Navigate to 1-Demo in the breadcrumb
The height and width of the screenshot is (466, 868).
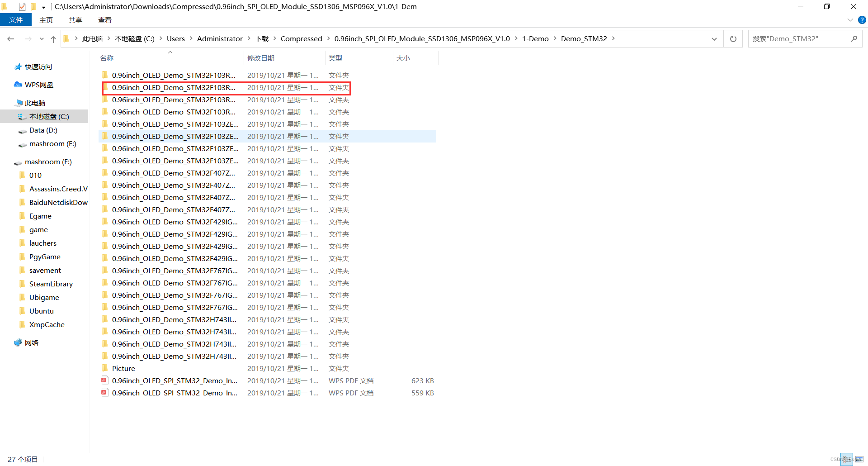[535, 38]
